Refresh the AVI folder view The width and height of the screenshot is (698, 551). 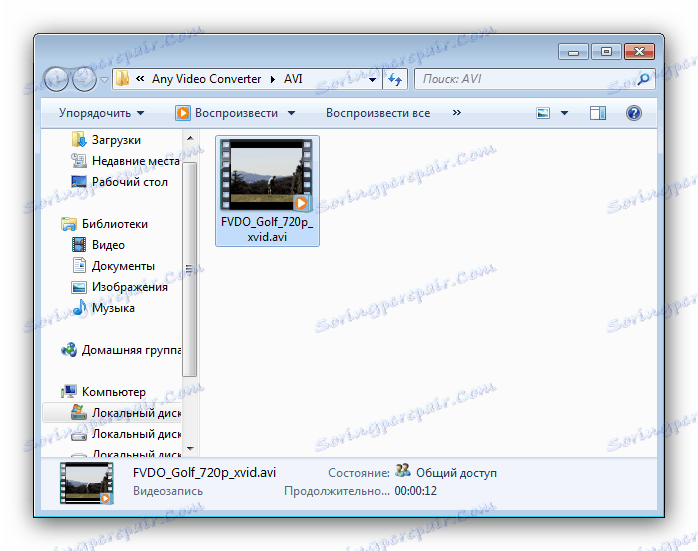point(395,80)
